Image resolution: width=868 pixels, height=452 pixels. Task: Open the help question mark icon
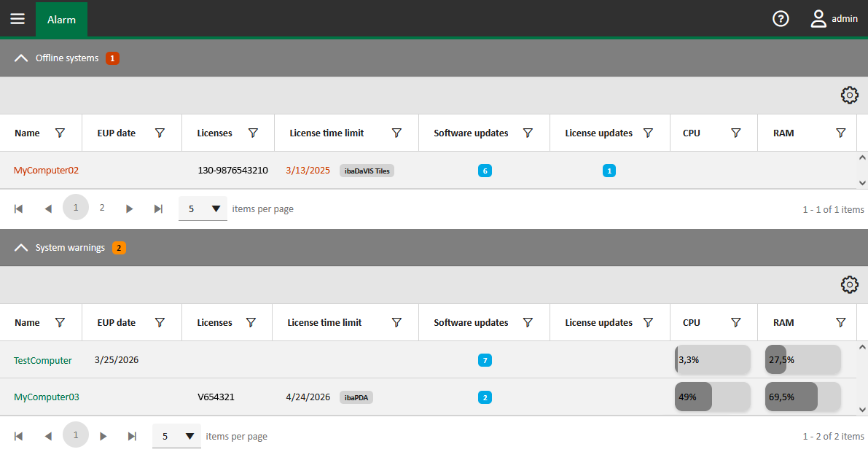click(x=781, y=19)
